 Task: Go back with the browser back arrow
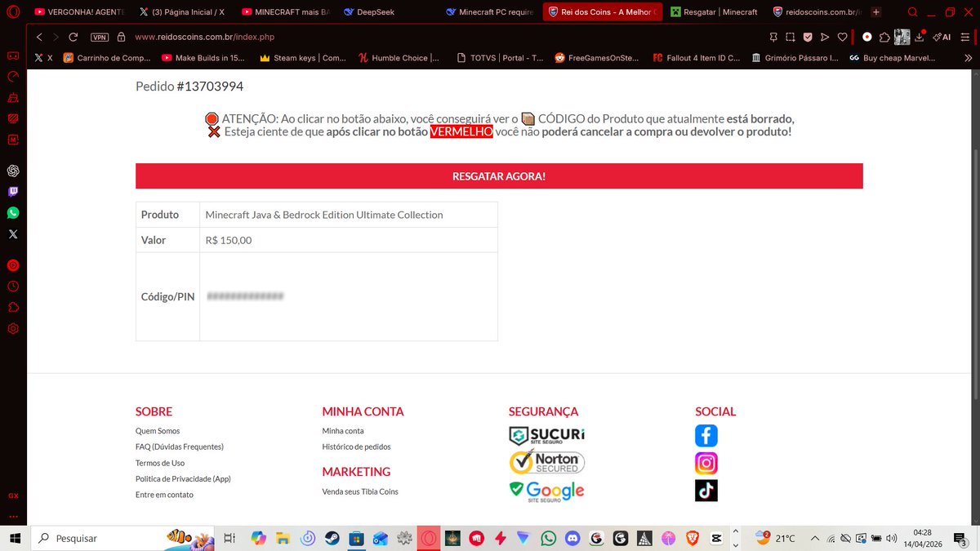point(39,37)
